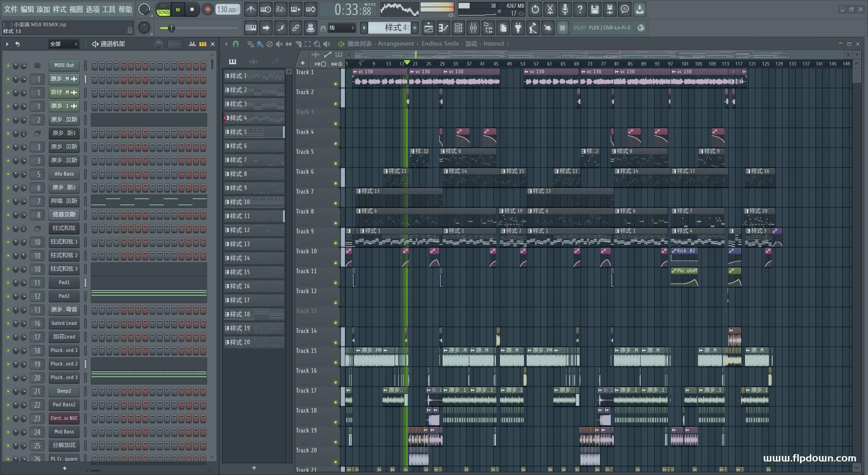Select the playlist zoom tool icon
The image size is (868, 475).
[317, 44]
